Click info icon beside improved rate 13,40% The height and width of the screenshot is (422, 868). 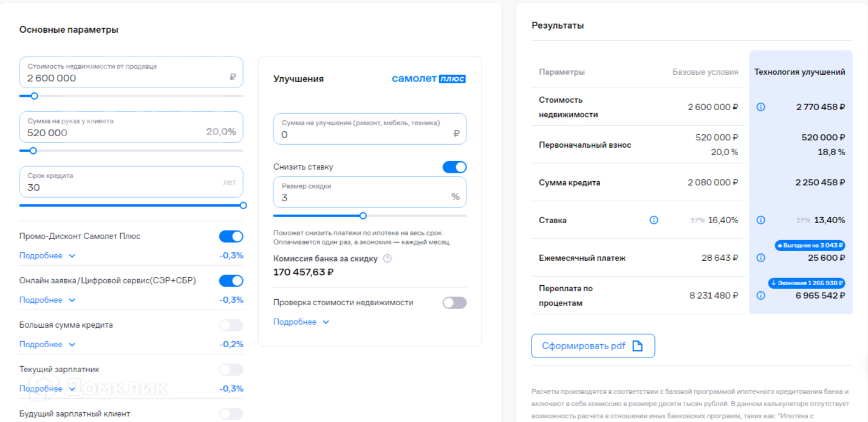[x=760, y=220]
